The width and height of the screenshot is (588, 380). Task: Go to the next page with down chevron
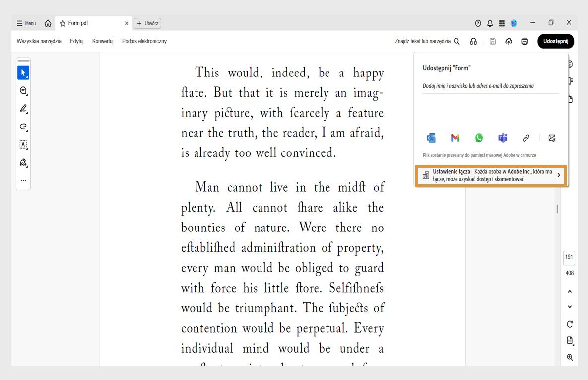tap(569, 307)
